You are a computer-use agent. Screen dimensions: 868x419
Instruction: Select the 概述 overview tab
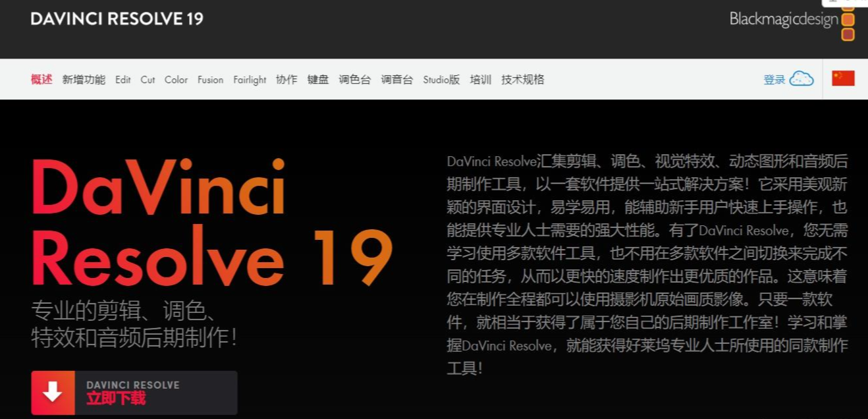tap(41, 80)
